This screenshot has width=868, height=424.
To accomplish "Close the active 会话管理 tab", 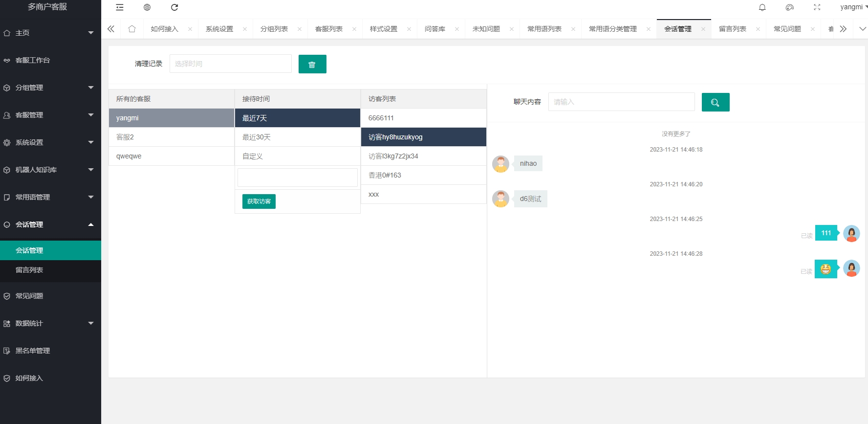I will point(703,29).
